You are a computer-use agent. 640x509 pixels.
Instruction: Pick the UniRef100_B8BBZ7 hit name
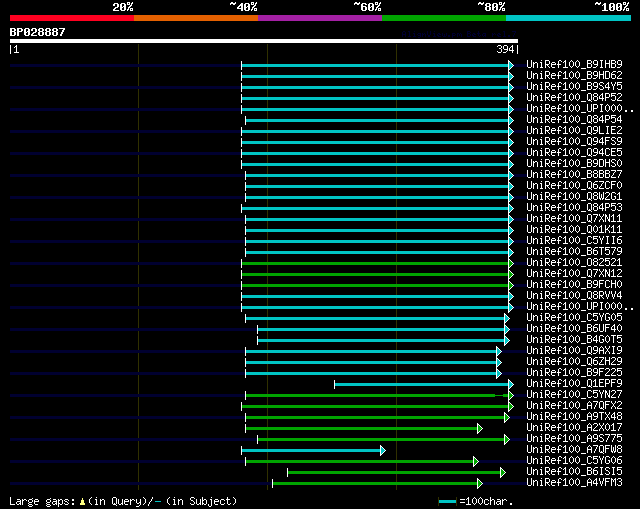pos(574,175)
